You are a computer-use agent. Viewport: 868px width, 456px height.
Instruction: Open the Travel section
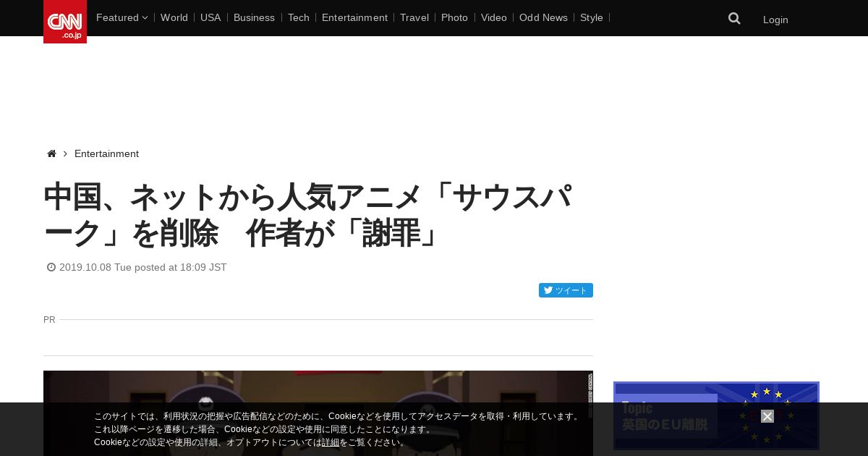click(414, 17)
